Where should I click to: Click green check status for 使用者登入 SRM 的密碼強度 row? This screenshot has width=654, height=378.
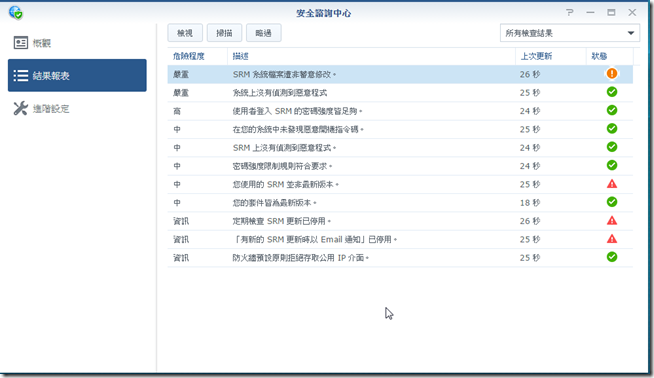[612, 110]
